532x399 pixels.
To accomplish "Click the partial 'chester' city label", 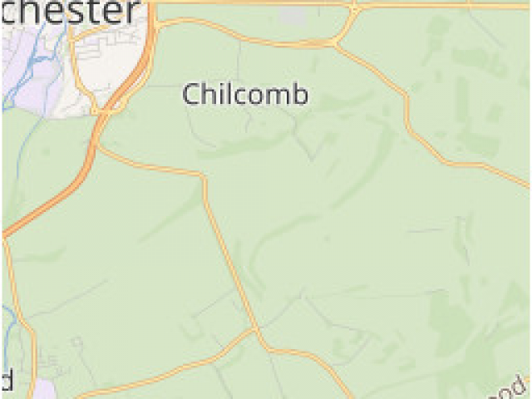I will [71, 11].
